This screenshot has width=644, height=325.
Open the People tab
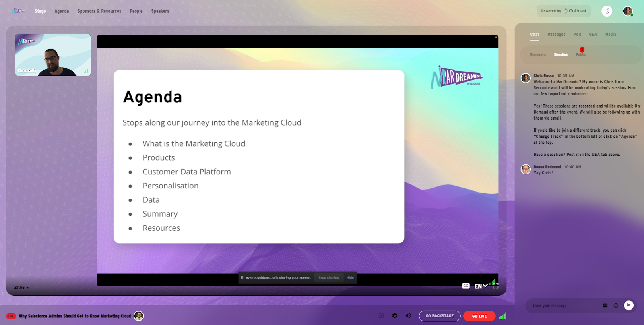tap(136, 11)
